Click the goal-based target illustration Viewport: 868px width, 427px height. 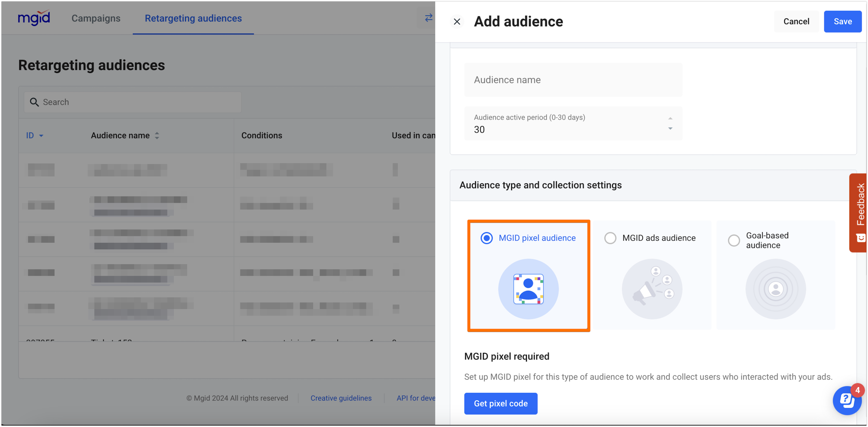click(x=775, y=289)
